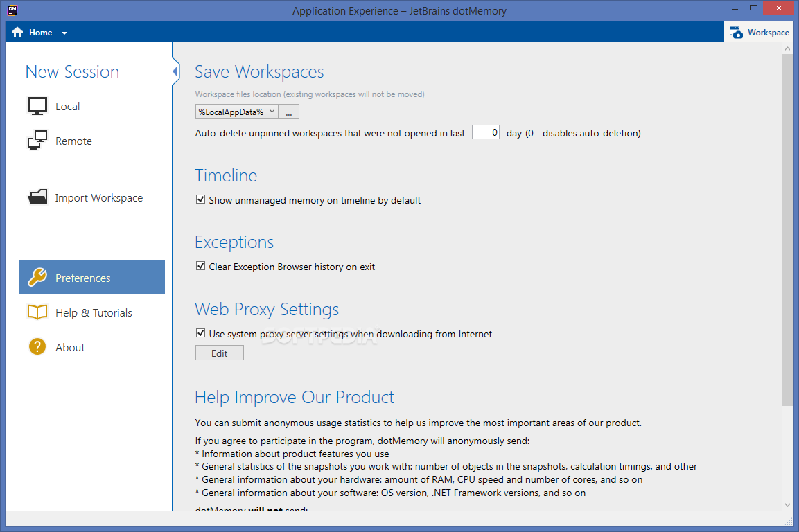This screenshot has width=799, height=532.
Task: Click the Remote computers icon
Action: tap(37, 141)
